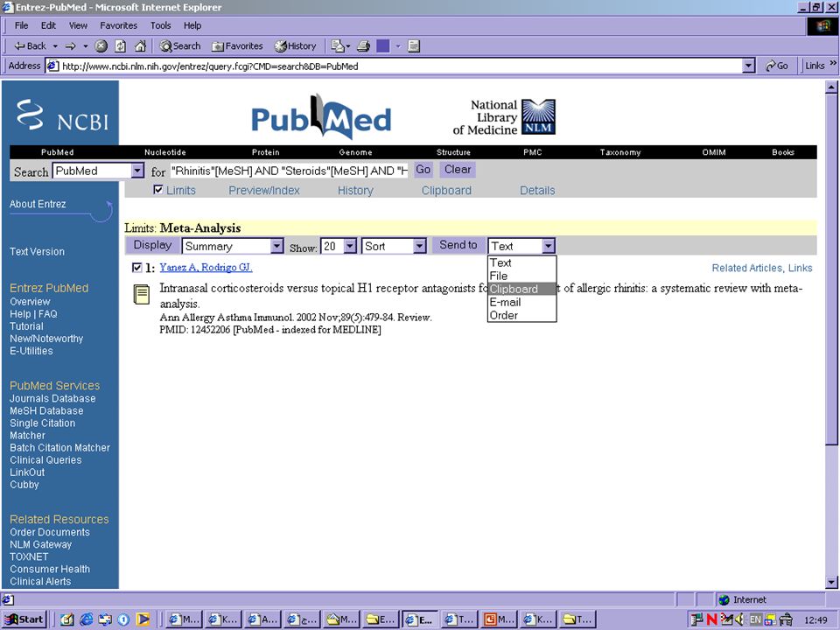Image resolution: width=840 pixels, height=630 pixels.
Task: Open the Details tab
Action: coord(537,190)
